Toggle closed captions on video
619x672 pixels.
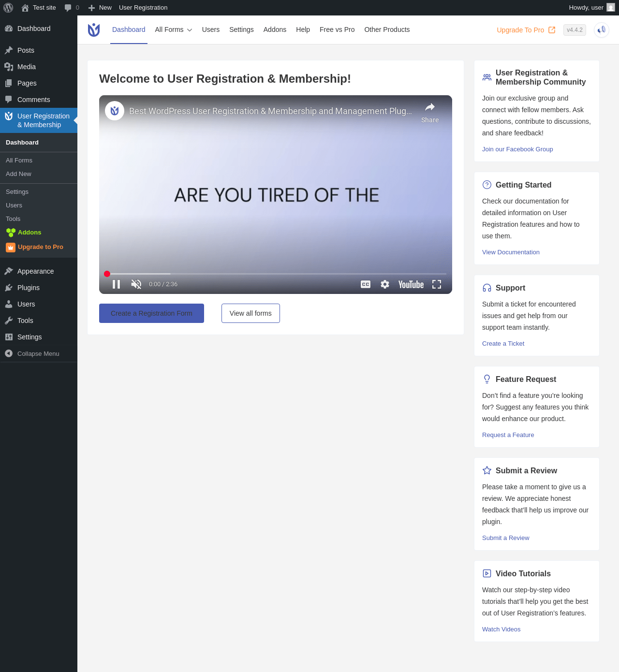tap(366, 284)
